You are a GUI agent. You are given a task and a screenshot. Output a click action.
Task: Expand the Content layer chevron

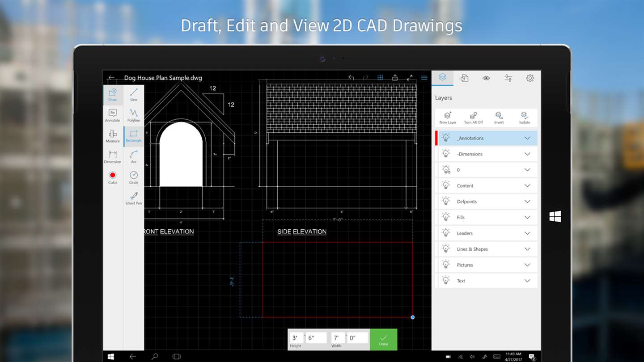click(x=527, y=185)
